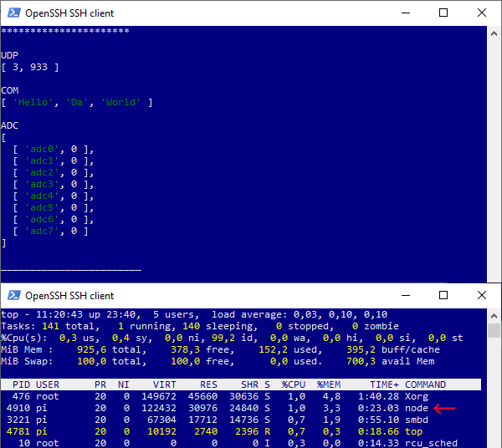Screen dimensions: 502x448
Task: Click the 'top' process command in yellow row
Action: [413, 431]
